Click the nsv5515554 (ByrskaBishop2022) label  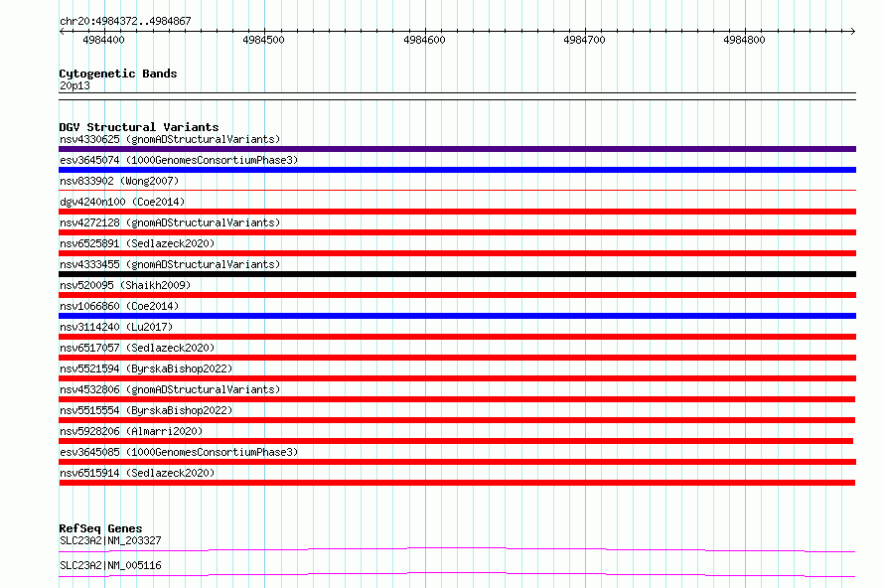pyautogui.click(x=146, y=410)
